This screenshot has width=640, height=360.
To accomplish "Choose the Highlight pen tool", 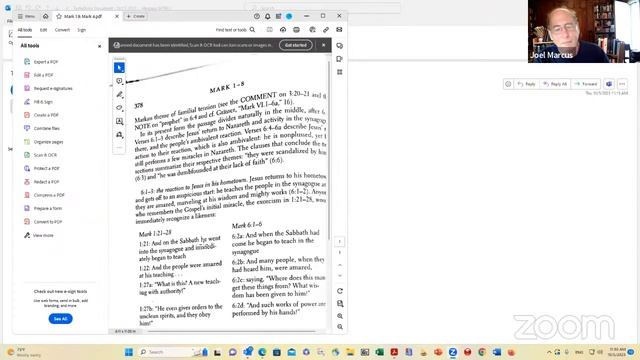I will pyautogui.click(x=119, y=95).
